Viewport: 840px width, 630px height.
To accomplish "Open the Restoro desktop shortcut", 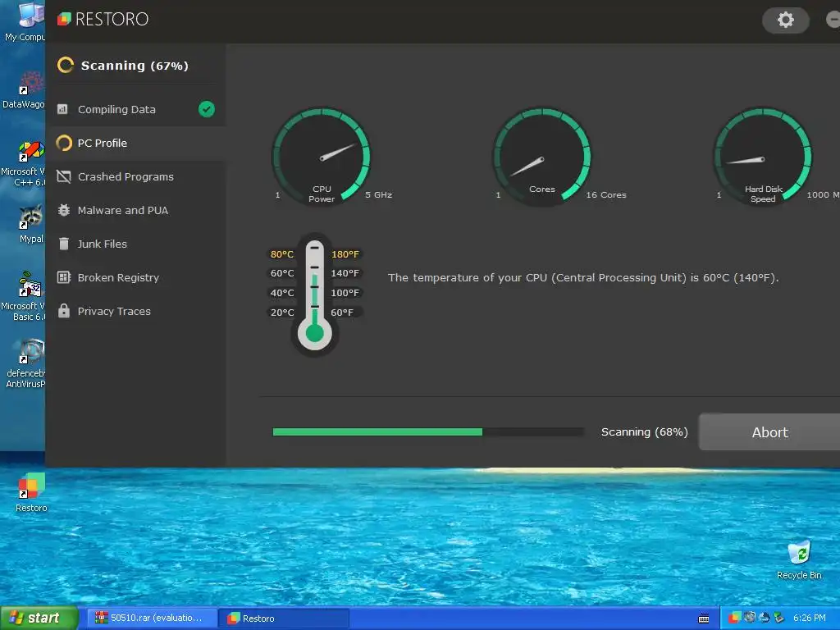I will pyautogui.click(x=31, y=493).
